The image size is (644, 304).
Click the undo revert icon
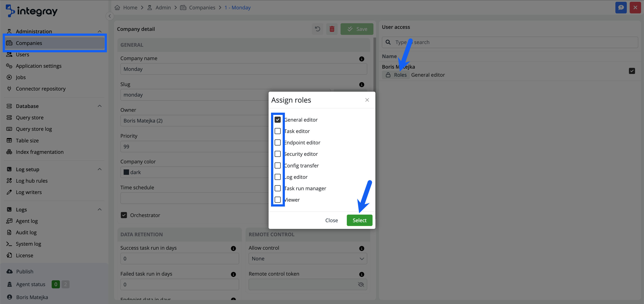coord(317,29)
